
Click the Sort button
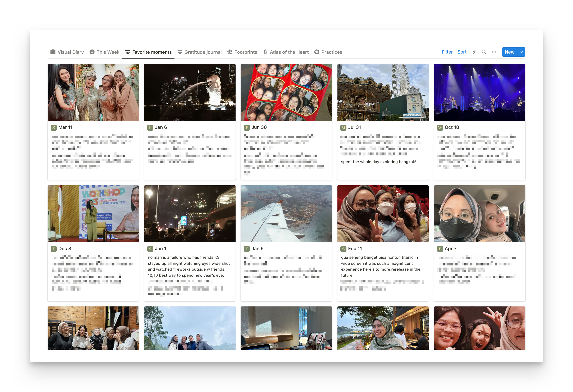coord(462,52)
